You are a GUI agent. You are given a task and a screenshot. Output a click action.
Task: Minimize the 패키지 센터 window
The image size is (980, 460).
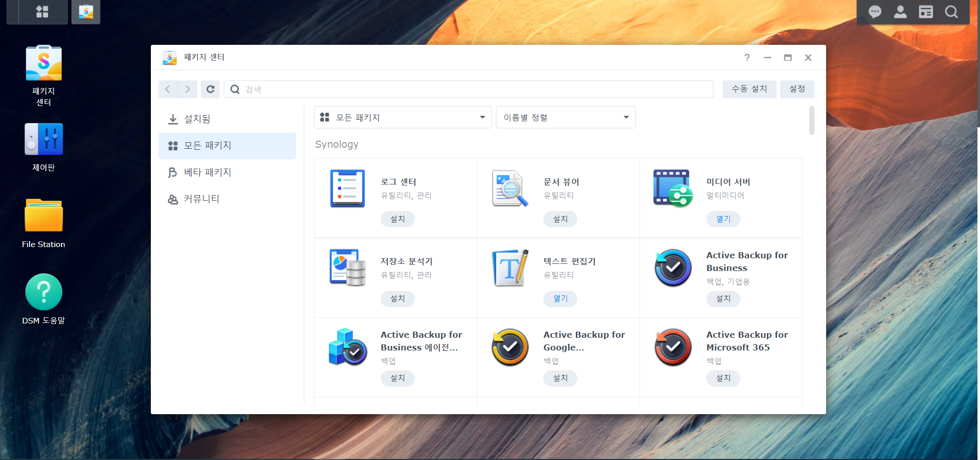pyautogui.click(x=767, y=58)
